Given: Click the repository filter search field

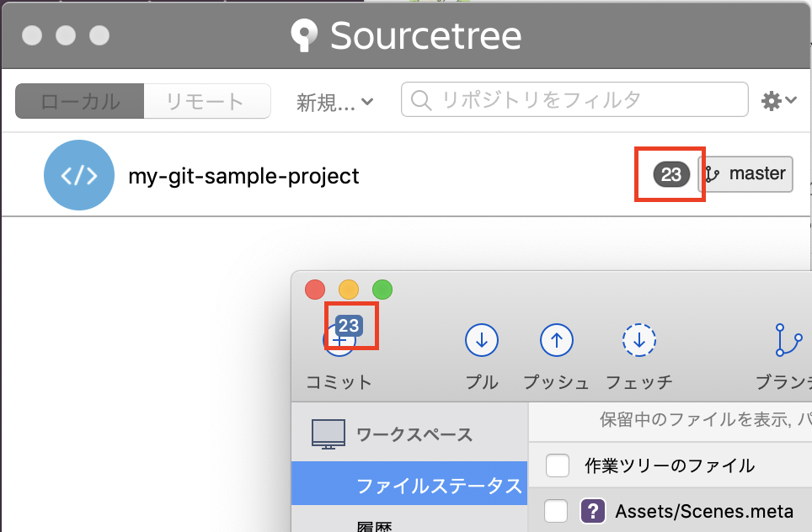Looking at the screenshot, I should [x=574, y=99].
